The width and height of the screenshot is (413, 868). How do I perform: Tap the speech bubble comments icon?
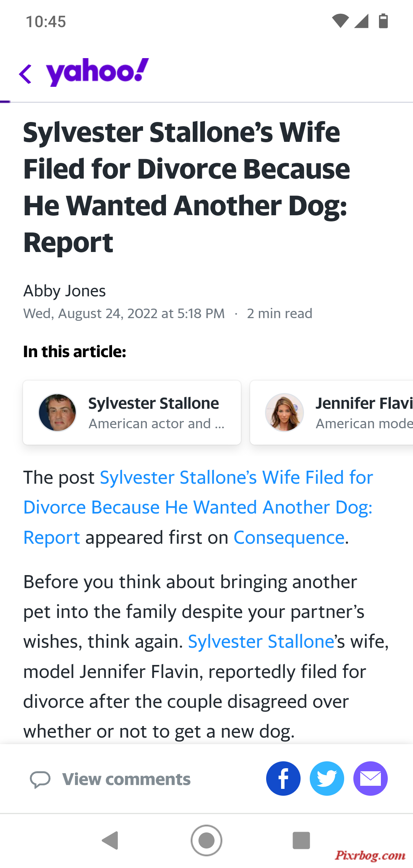tap(40, 779)
